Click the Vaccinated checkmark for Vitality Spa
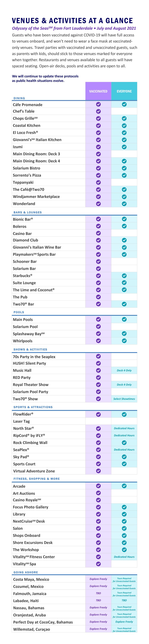The image size is (149, 644). coord(98,564)
